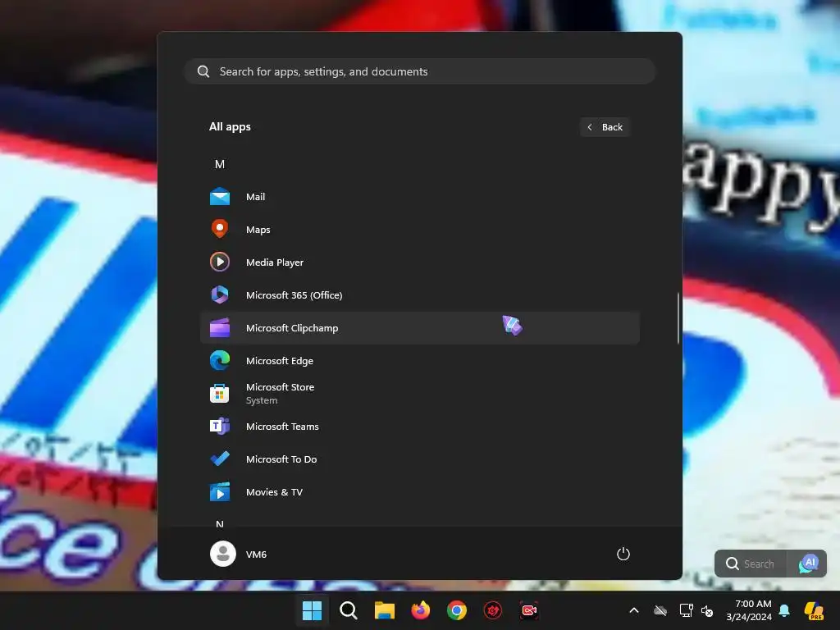
Task: Open File Explorer from the taskbar
Action: [384, 610]
